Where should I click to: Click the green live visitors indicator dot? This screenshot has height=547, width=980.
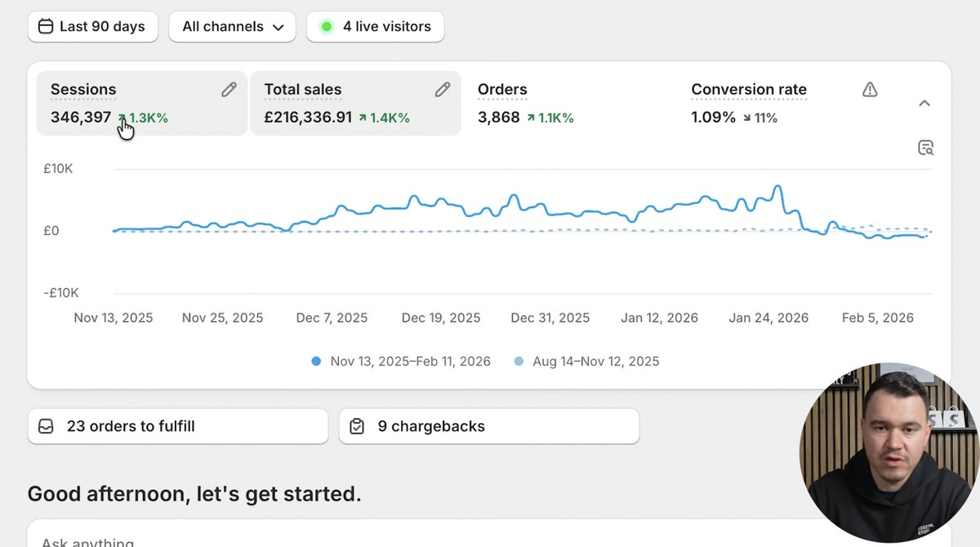pos(327,27)
